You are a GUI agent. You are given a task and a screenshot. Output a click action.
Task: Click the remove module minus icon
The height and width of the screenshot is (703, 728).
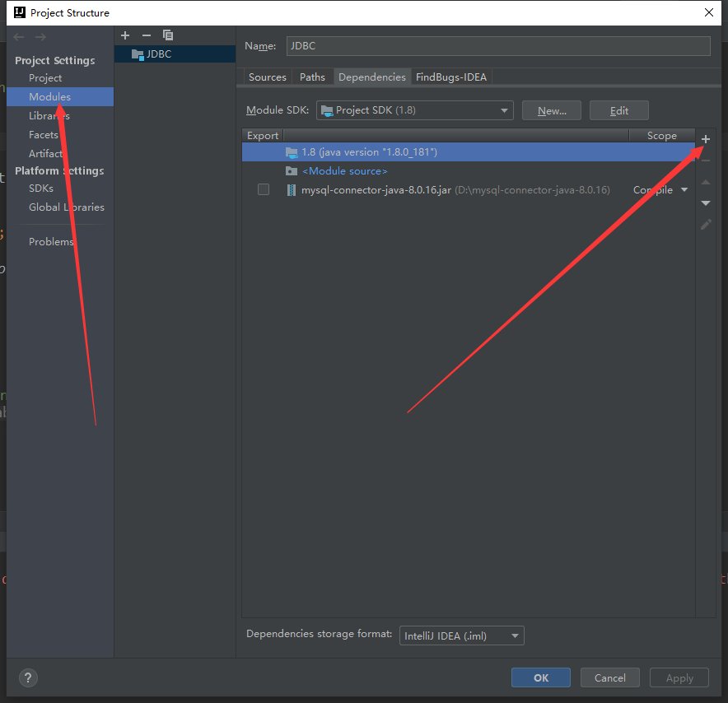(x=147, y=35)
